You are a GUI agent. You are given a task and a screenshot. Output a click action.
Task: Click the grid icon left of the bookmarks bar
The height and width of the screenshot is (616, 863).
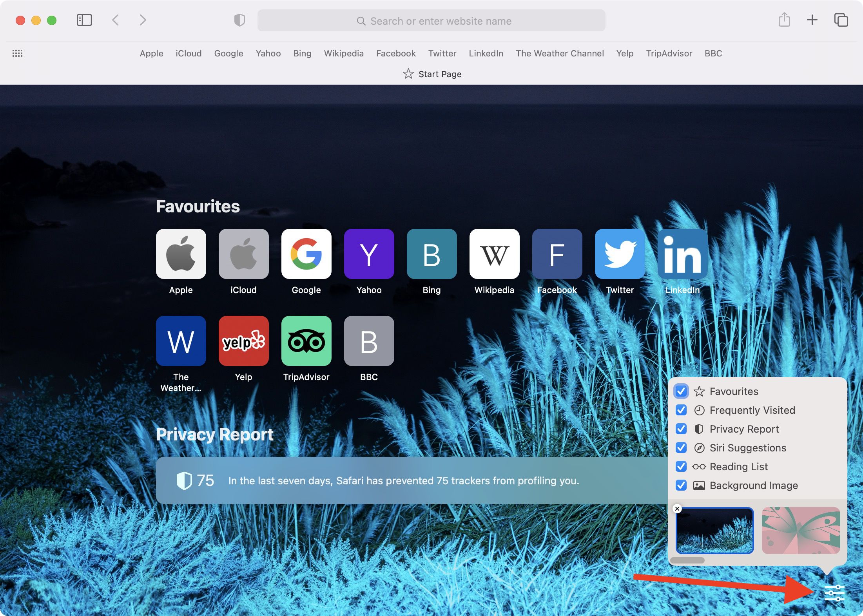18,53
